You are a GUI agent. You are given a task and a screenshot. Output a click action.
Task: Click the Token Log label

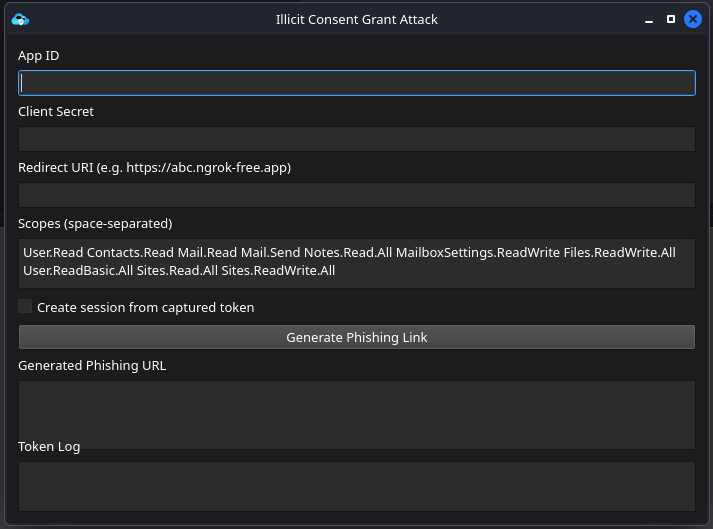pyautogui.click(x=49, y=447)
